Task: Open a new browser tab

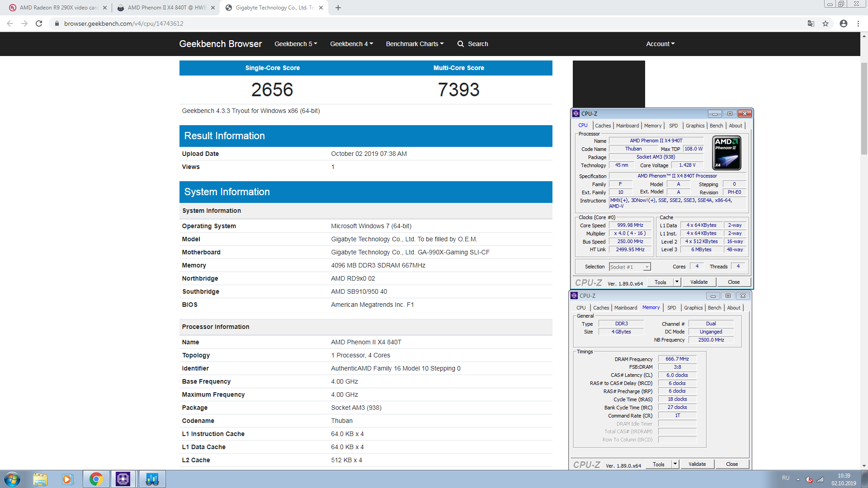Action: pos(338,8)
